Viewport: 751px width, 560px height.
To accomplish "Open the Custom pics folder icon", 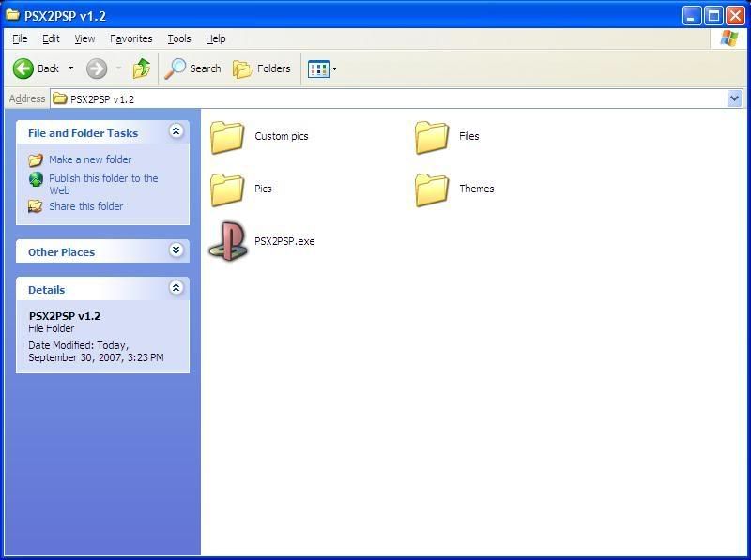I will click(x=227, y=137).
